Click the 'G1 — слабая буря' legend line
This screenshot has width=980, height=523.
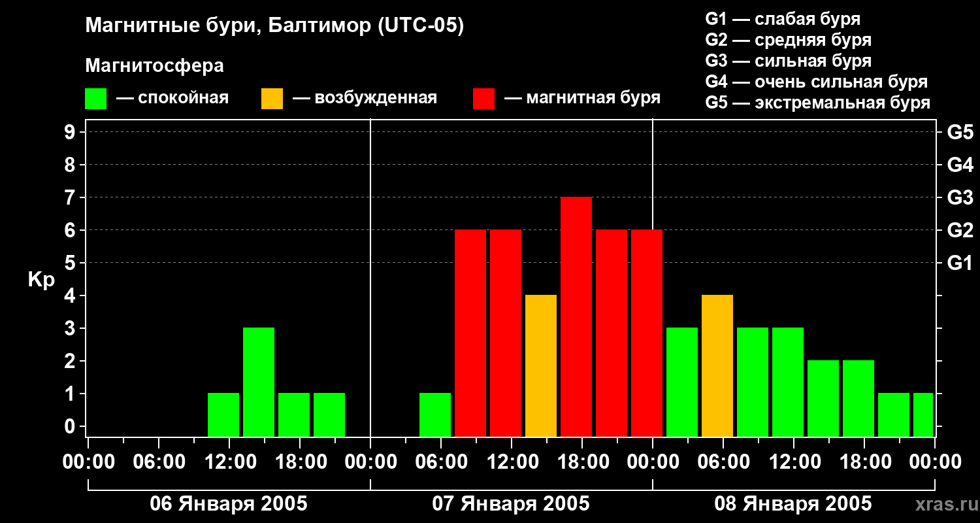(783, 19)
